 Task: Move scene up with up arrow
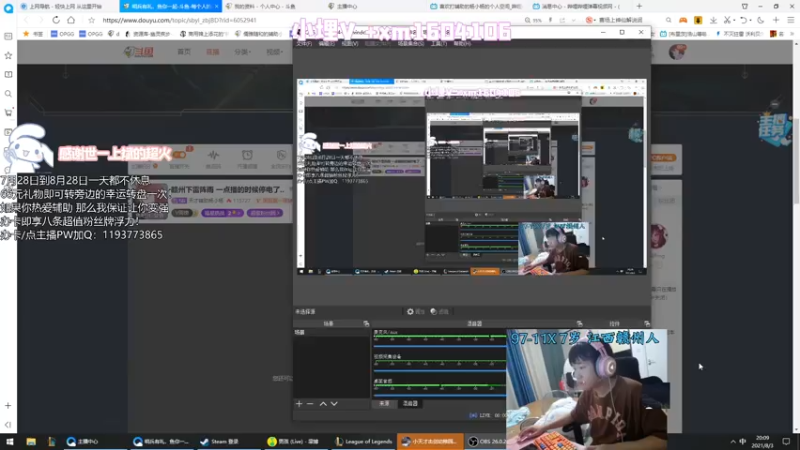(323, 404)
